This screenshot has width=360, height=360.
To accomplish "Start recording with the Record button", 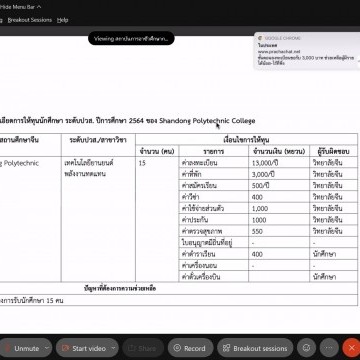I will [190, 348].
